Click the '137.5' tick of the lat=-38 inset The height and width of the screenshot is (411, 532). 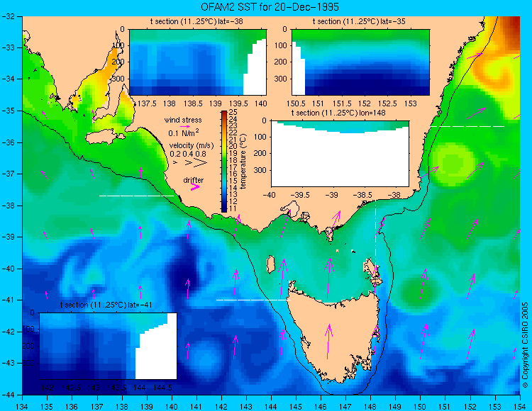(147, 103)
